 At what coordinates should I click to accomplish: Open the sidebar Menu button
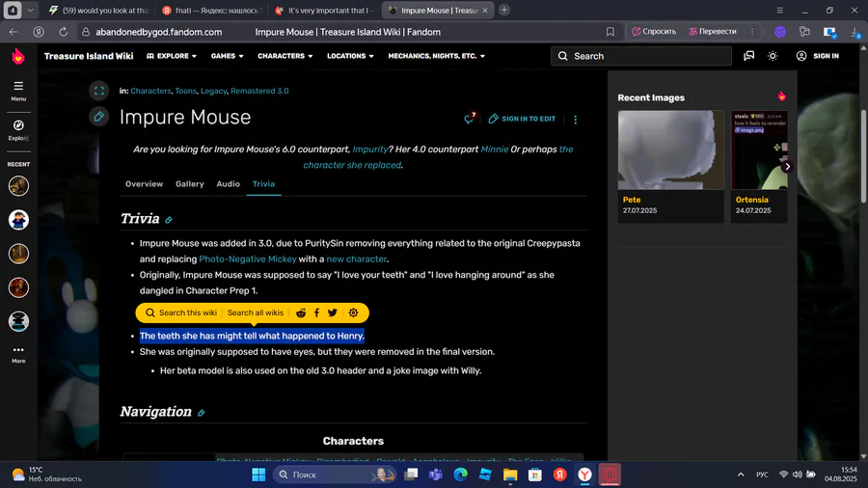click(18, 91)
